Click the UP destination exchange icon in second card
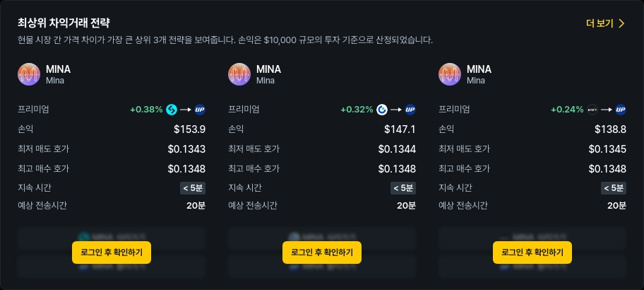 pyautogui.click(x=410, y=110)
